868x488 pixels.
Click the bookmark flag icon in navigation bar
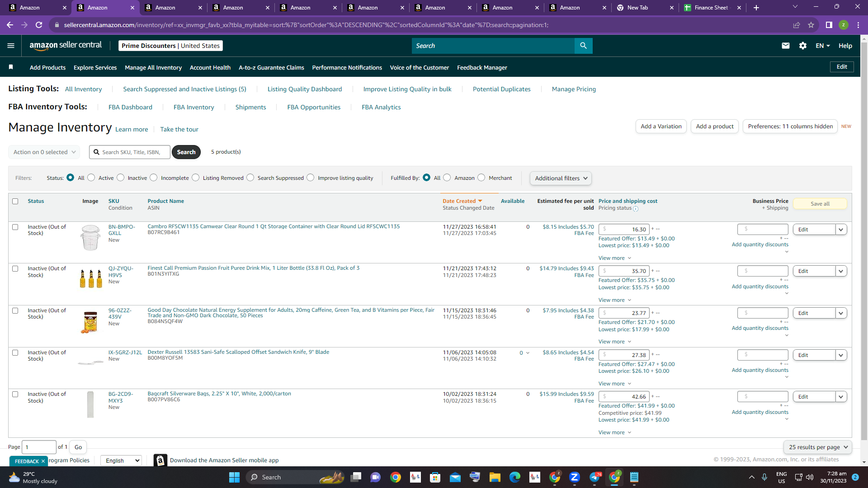pyautogui.click(x=11, y=67)
